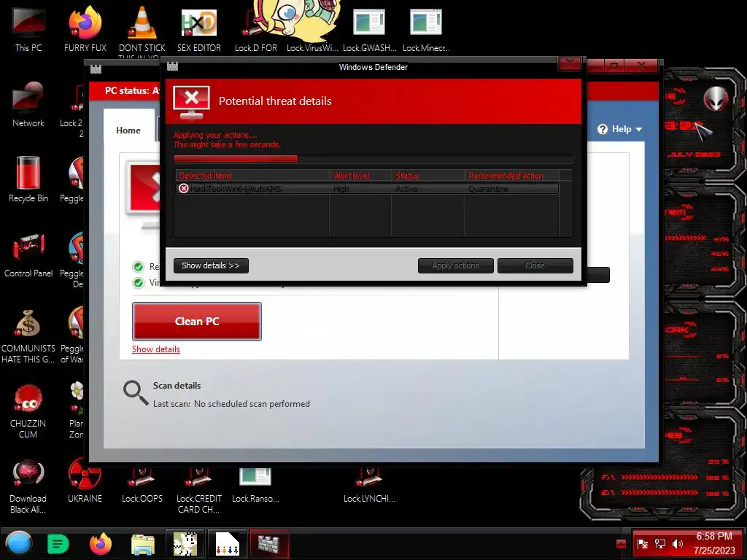Open File Explorer from the taskbar

142,544
